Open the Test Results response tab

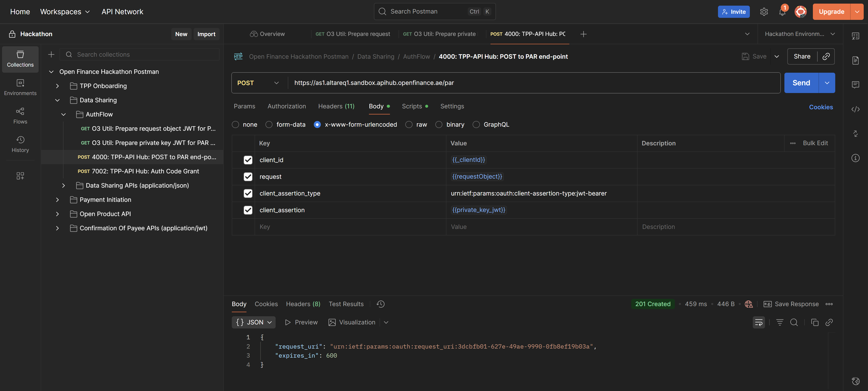click(x=346, y=304)
